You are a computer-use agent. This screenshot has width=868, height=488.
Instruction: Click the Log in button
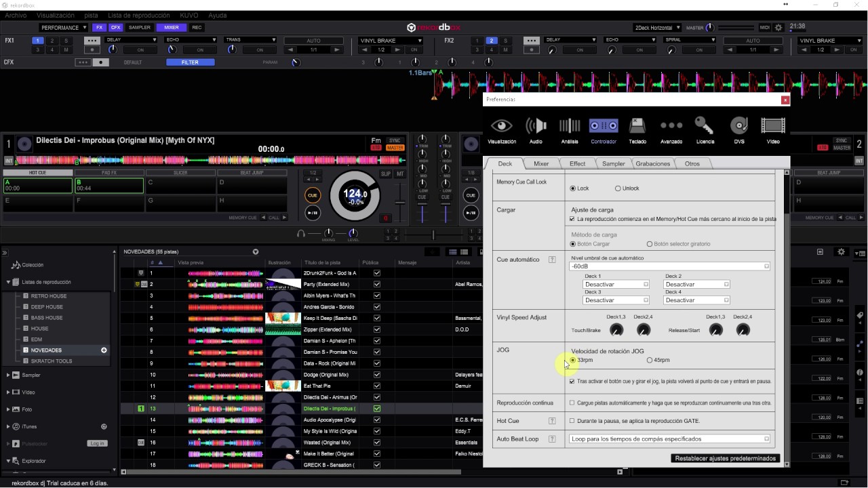click(x=97, y=443)
